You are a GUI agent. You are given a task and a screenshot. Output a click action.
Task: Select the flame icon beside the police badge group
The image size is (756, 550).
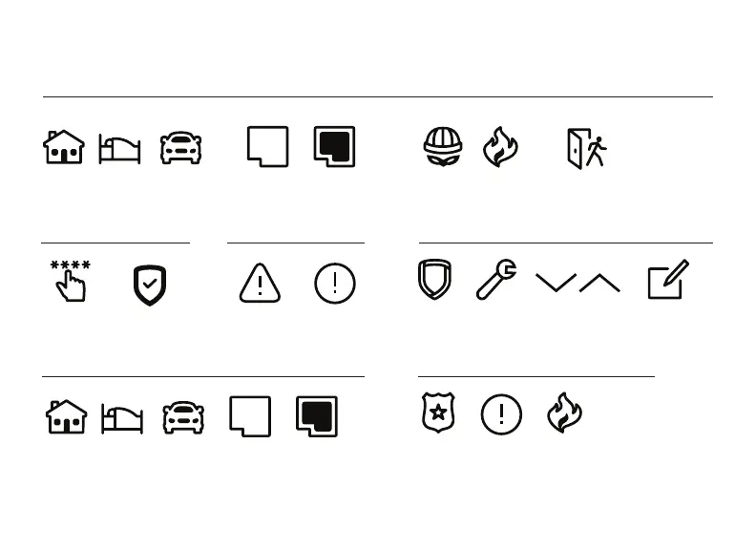564,413
